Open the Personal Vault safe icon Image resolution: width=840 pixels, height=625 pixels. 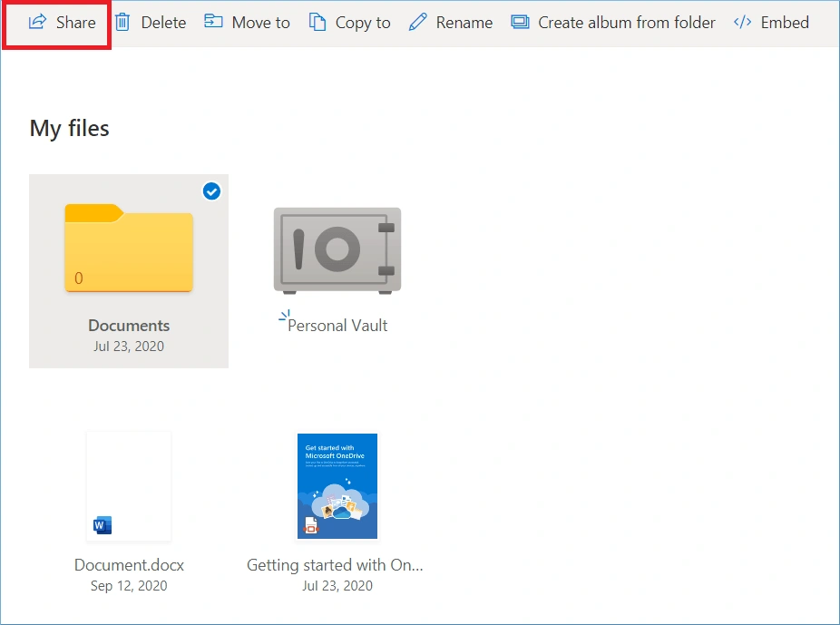337,250
